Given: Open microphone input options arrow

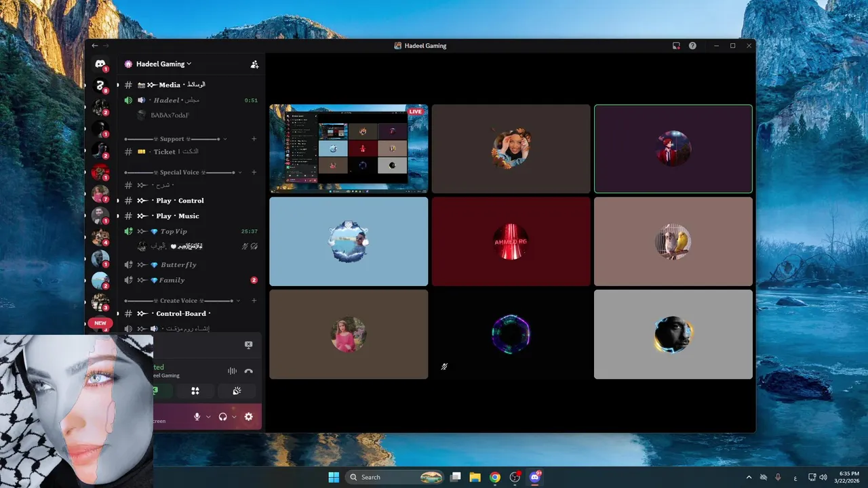Looking at the screenshot, I should [x=208, y=417].
